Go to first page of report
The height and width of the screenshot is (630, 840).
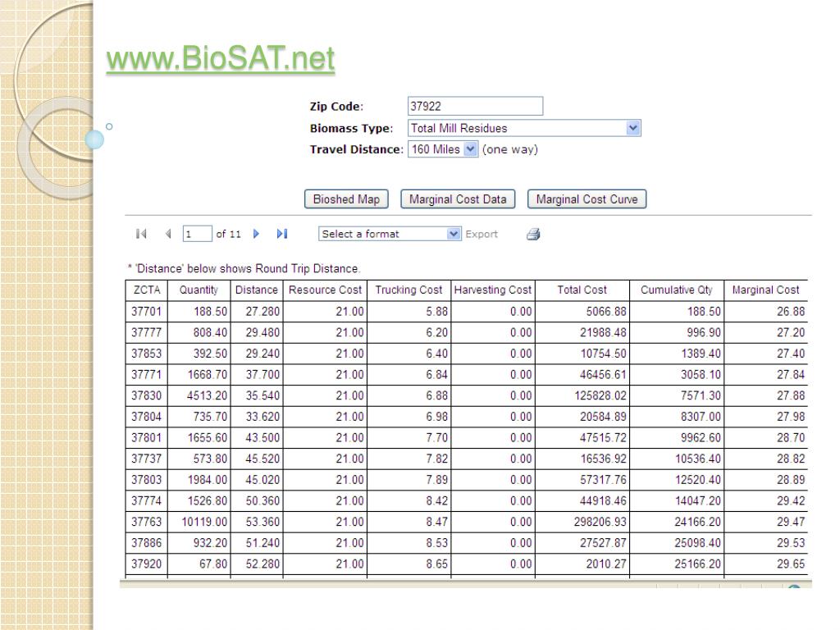click(141, 234)
